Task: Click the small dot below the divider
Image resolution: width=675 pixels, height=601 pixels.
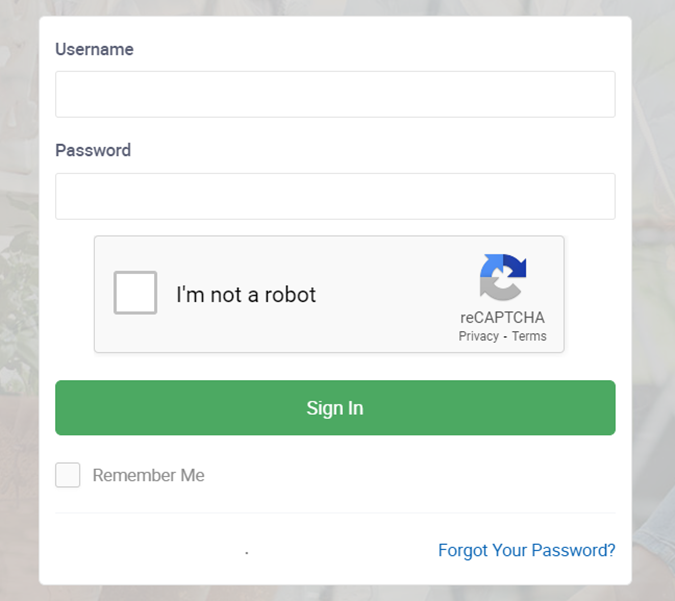Action: (x=247, y=553)
